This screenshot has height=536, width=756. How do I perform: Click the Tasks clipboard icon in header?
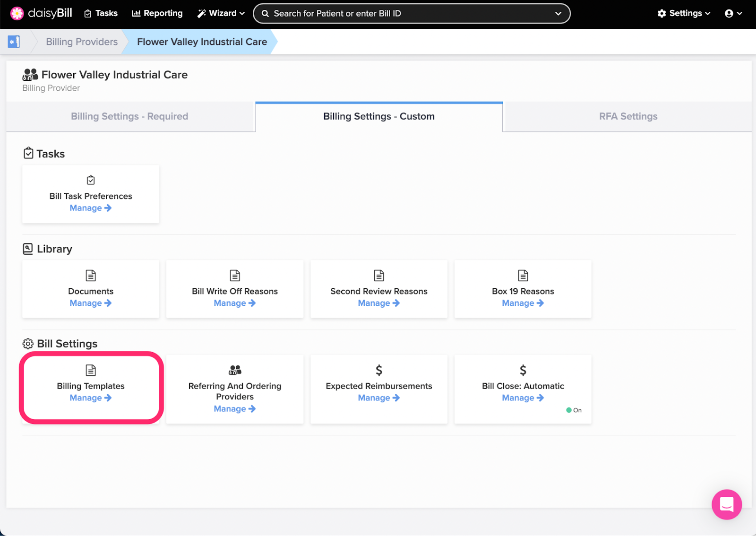pos(88,14)
